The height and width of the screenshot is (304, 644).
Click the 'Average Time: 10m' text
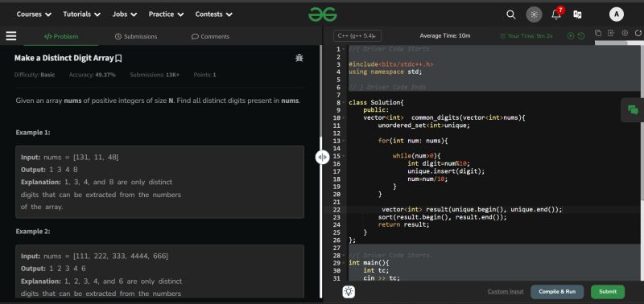click(x=445, y=36)
